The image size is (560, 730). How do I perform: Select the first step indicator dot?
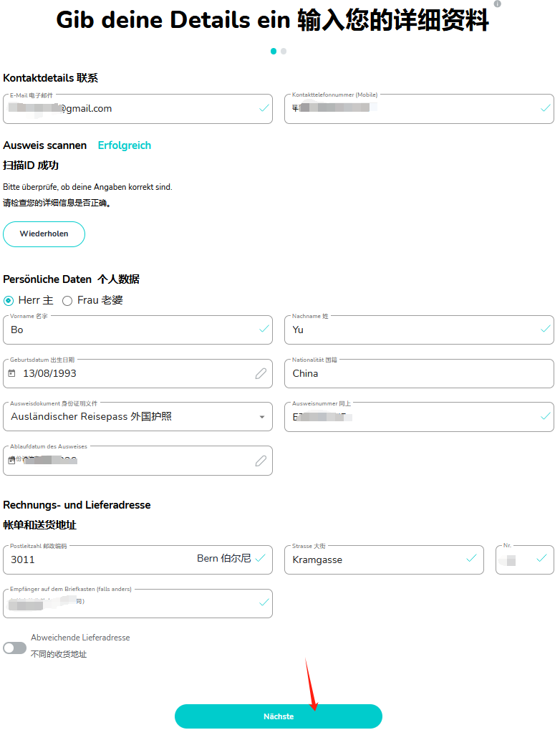click(274, 51)
